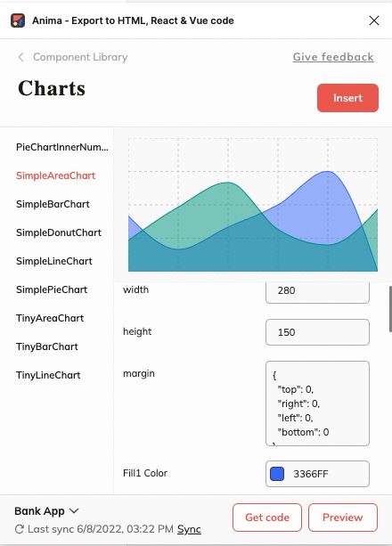Select PieChartInnerNum component
This screenshot has width=392, height=546.
62,147
